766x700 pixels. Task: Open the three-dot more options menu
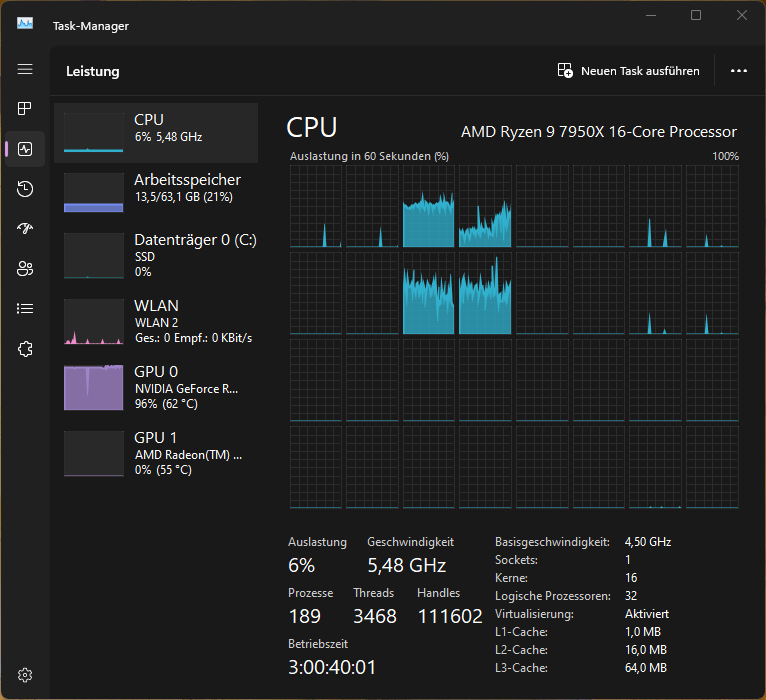pos(739,71)
